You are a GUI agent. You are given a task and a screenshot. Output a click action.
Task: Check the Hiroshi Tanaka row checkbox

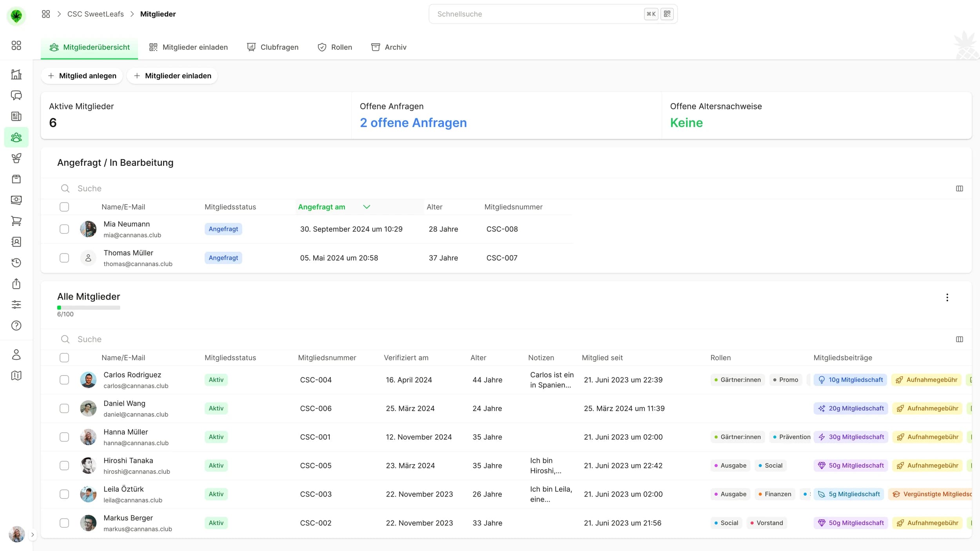coord(64,466)
